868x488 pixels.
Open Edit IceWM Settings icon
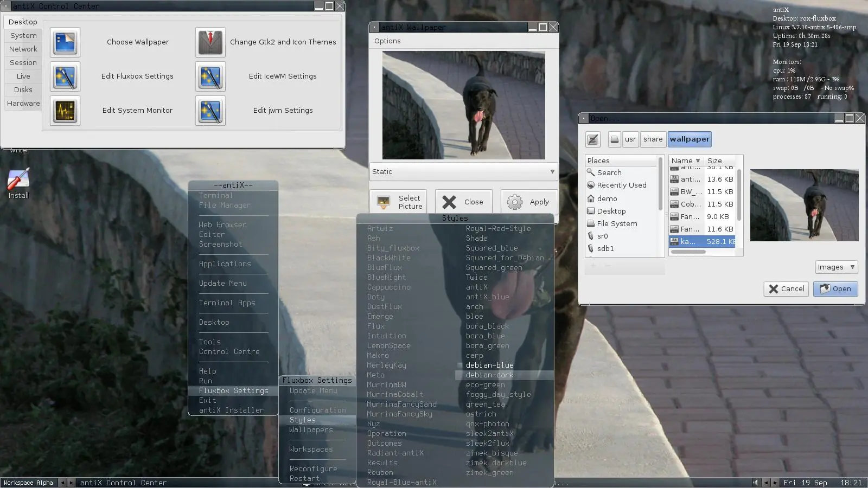210,76
